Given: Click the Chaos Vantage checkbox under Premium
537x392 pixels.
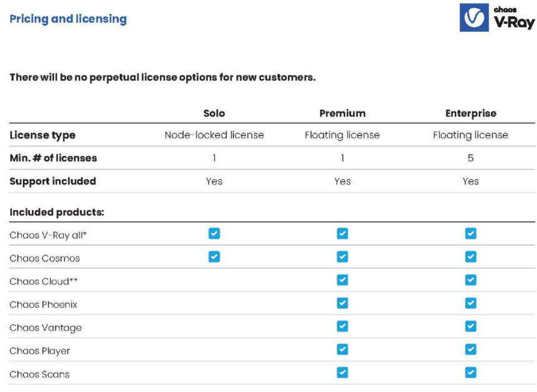Looking at the screenshot, I should tap(342, 326).
